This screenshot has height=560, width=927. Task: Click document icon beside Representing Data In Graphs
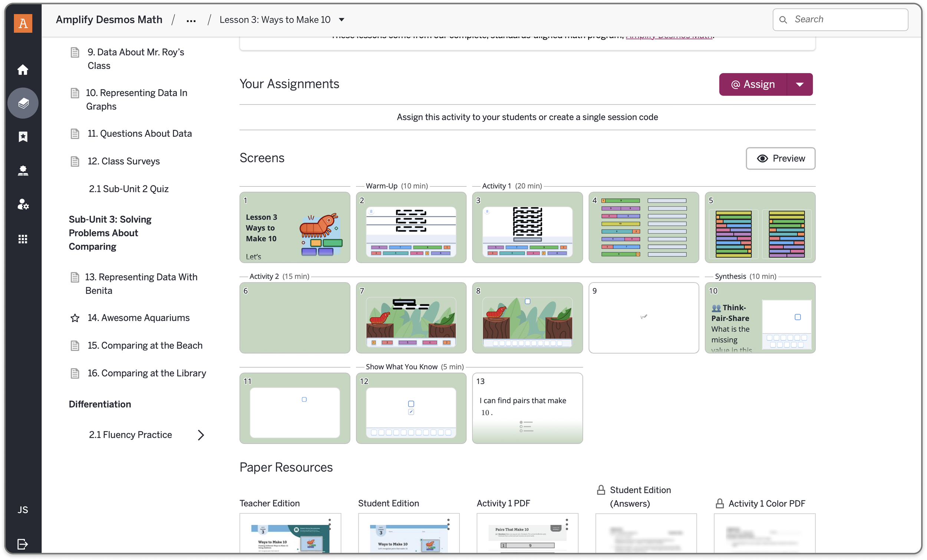tap(75, 93)
